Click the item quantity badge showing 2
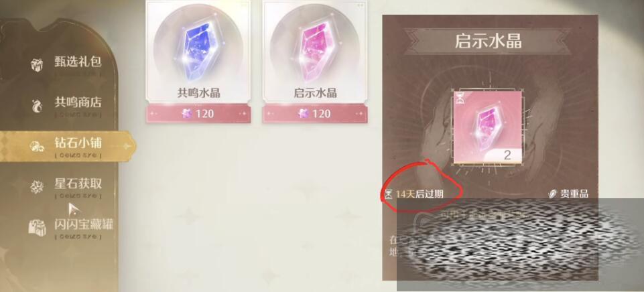Screen dimensions: 644x292 pyautogui.click(x=507, y=155)
